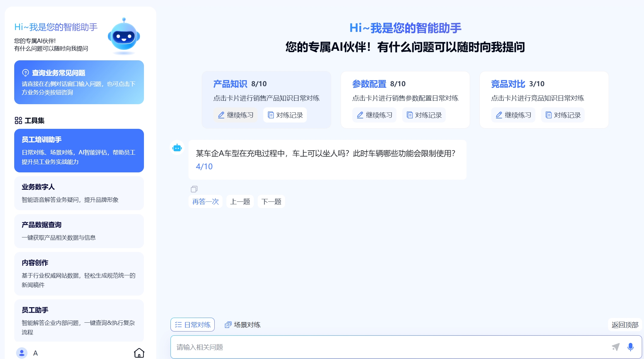Image resolution: width=644 pixels, height=359 pixels.
Task: Click the copy icon below the question
Action: (x=194, y=189)
